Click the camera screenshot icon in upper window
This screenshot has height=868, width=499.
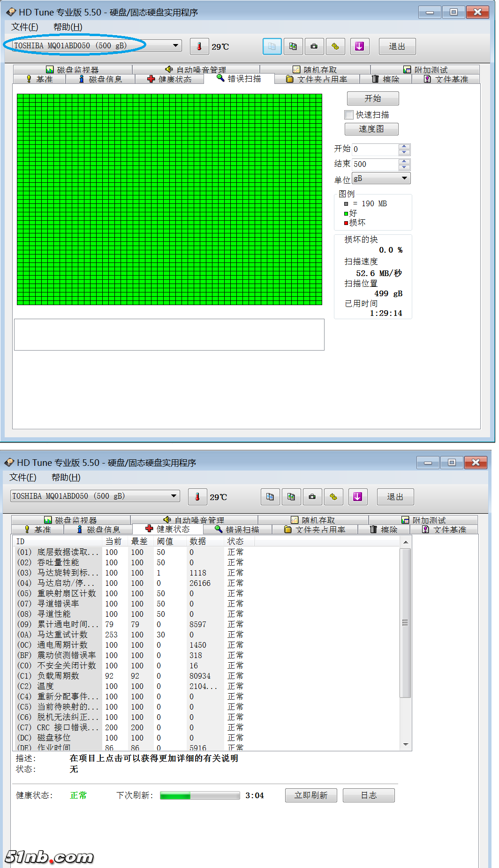[314, 46]
